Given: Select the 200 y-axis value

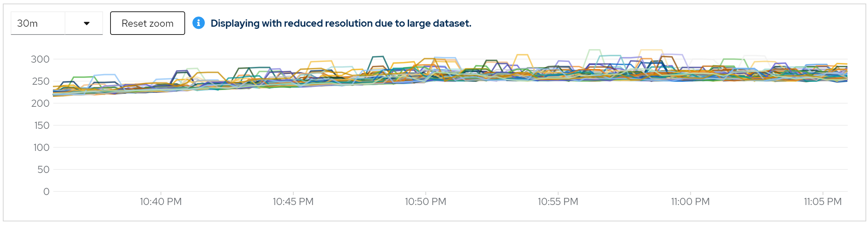Looking at the screenshot, I should 40,103.
